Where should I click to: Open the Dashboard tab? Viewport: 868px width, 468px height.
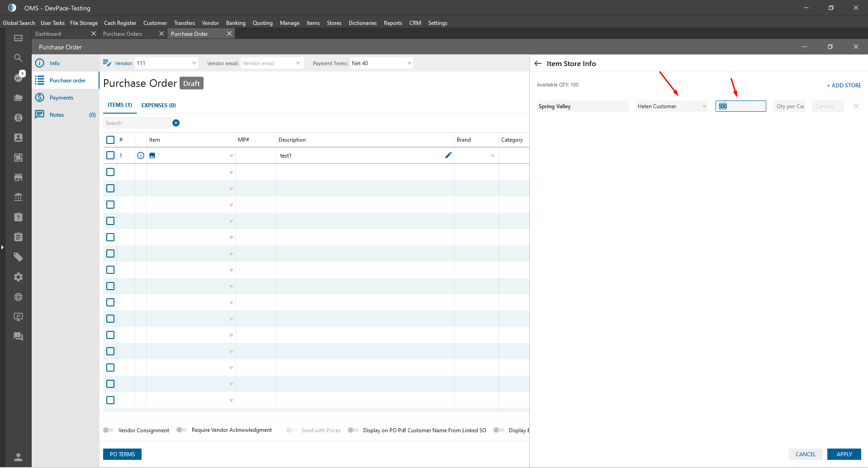pyautogui.click(x=66, y=34)
